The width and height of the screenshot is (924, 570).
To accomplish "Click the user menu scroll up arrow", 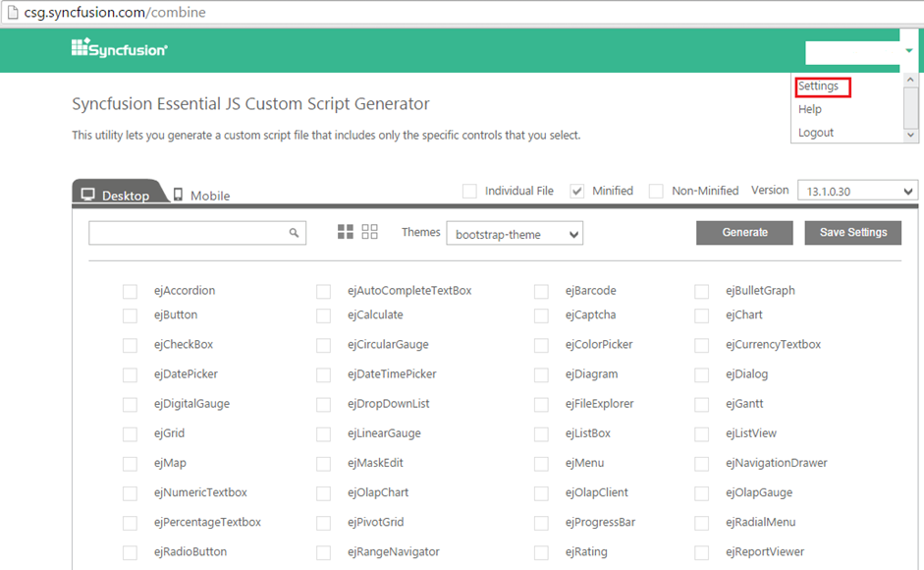I will pos(910,79).
